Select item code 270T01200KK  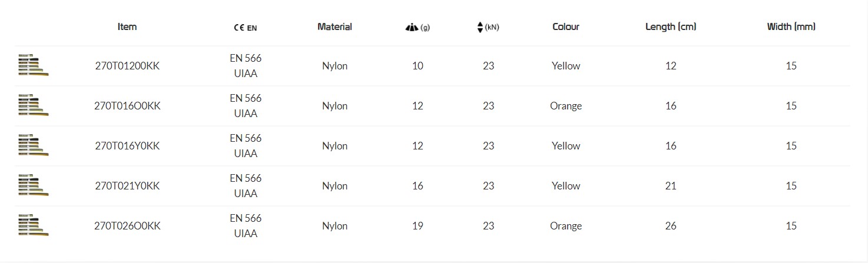pos(127,66)
